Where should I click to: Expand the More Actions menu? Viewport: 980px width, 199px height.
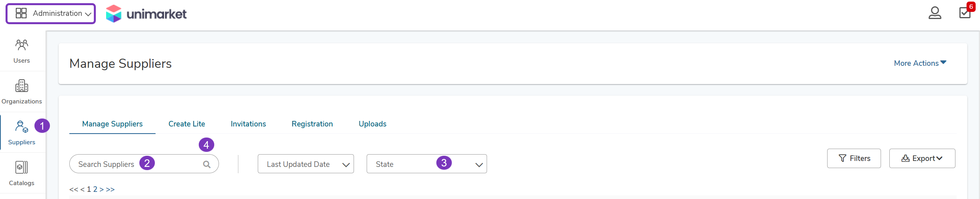[x=920, y=63]
